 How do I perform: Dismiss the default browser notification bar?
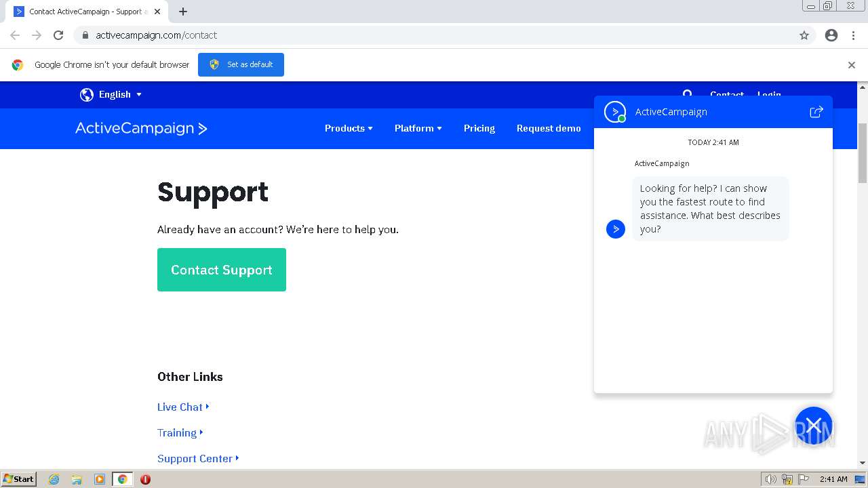pyautogui.click(x=852, y=65)
